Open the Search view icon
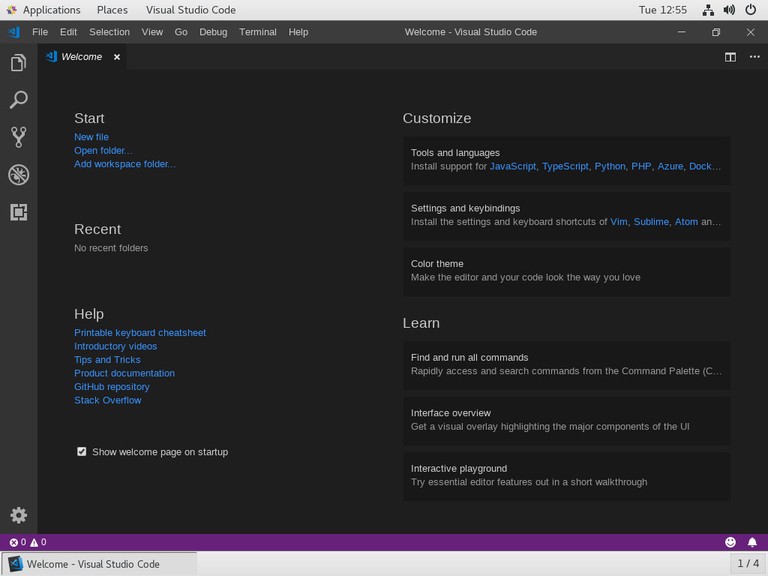The height and width of the screenshot is (576, 768). pyautogui.click(x=18, y=100)
